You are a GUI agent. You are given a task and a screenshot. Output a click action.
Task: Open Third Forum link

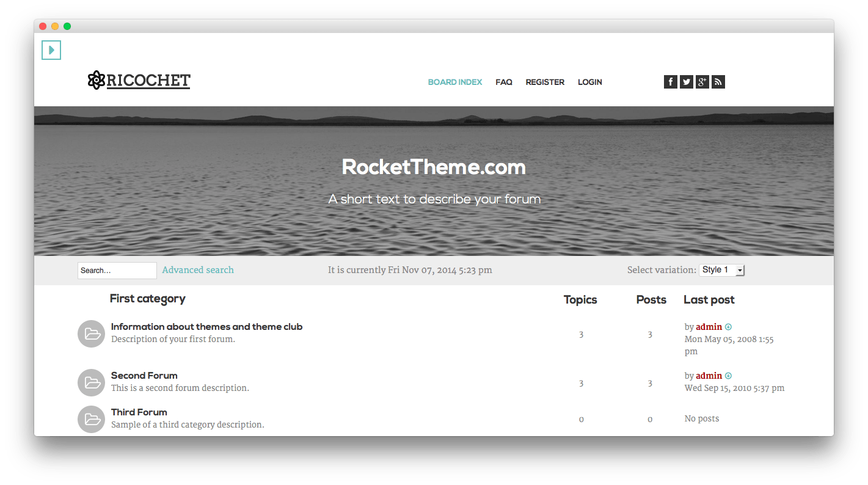pos(139,412)
